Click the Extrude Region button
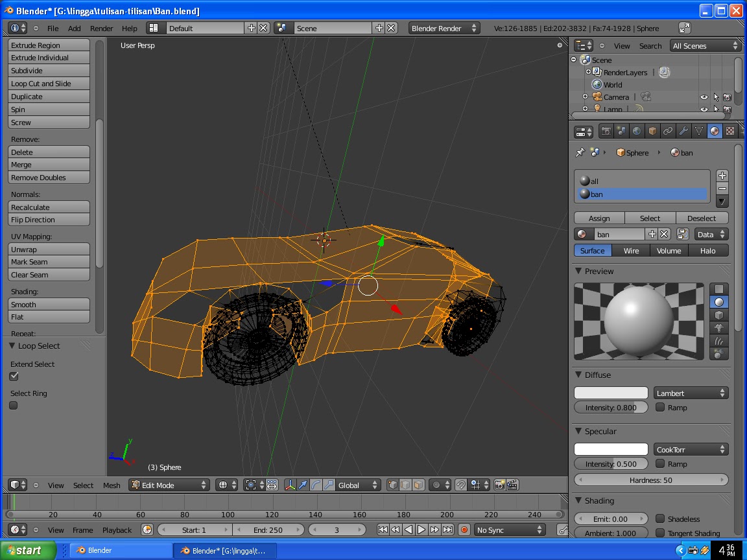The height and width of the screenshot is (560, 747). coord(49,45)
